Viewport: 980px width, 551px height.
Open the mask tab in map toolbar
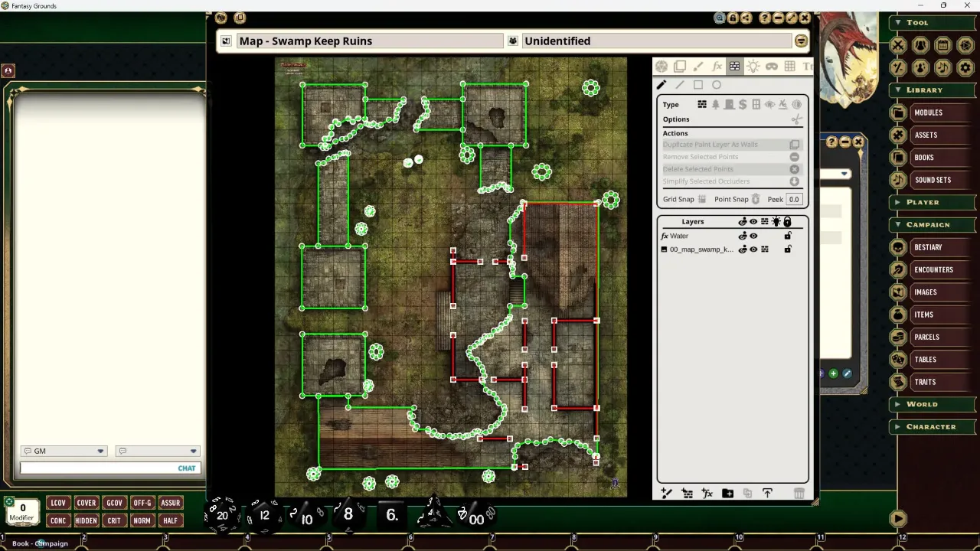[x=772, y=67]
